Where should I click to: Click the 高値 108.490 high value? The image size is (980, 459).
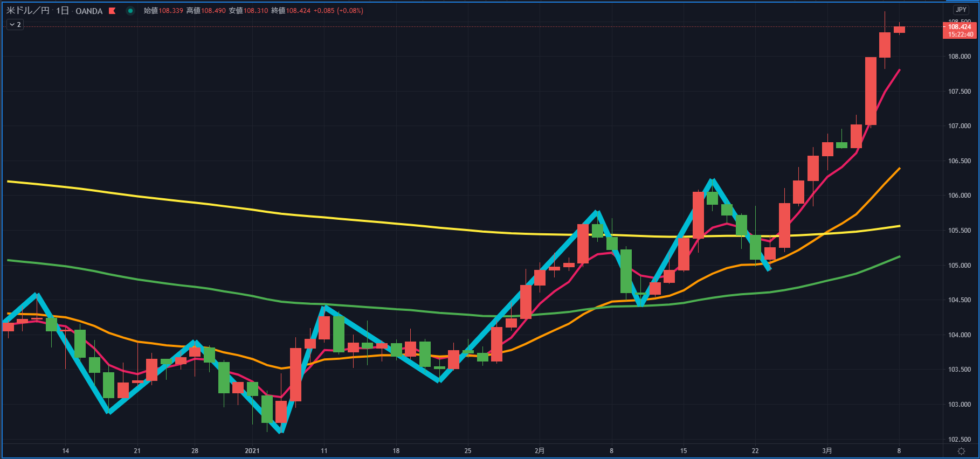pos(206,11)
